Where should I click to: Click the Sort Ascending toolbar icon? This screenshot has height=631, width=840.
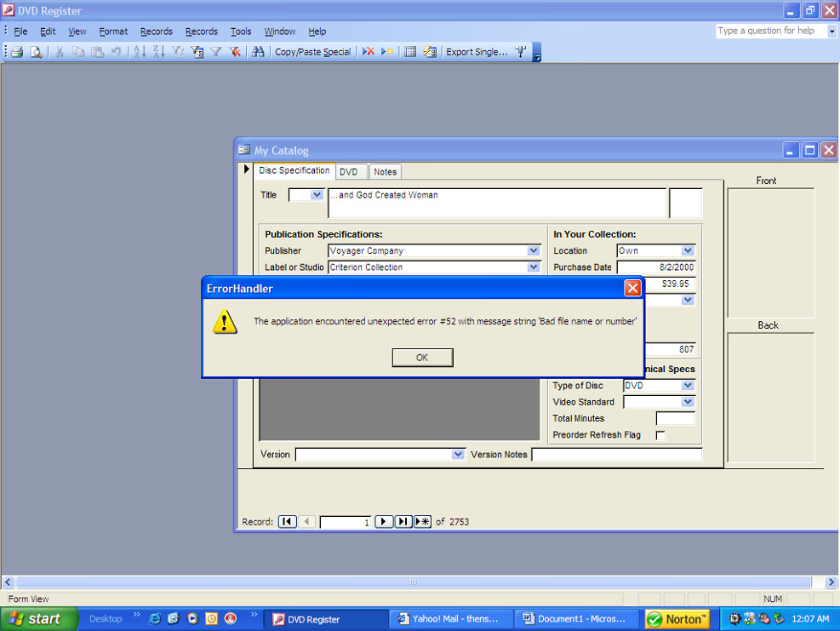[x=140, y=52]
